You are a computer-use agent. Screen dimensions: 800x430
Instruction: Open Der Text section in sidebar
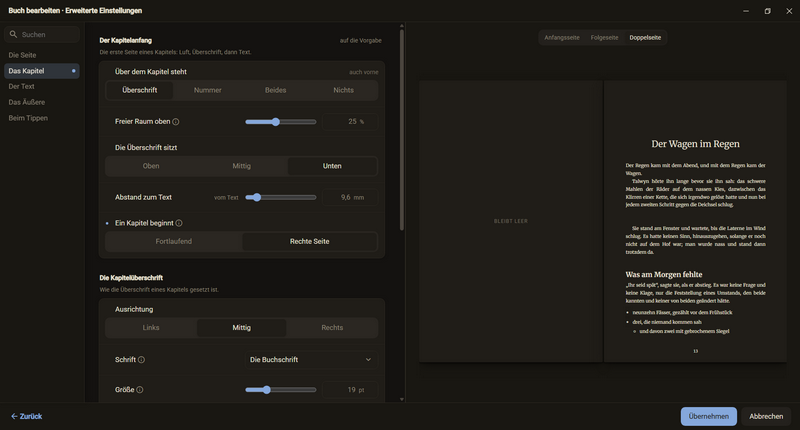42,87
